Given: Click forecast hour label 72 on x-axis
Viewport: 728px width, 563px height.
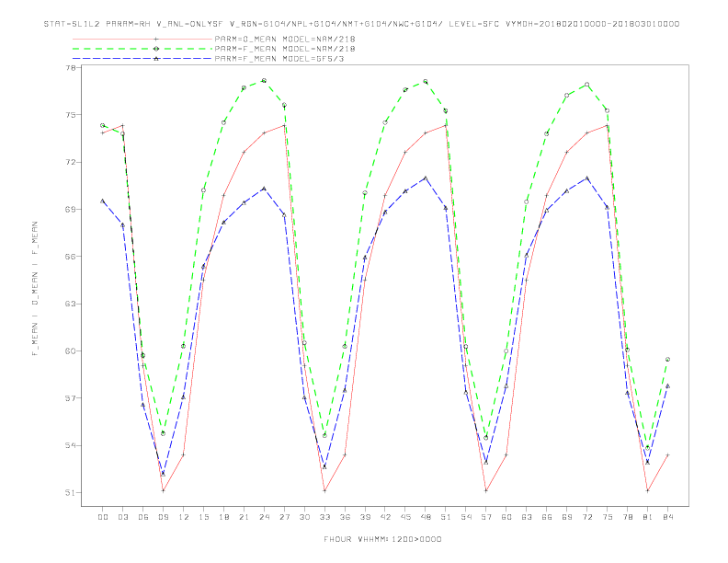Looking at the screenshot, I should point(586,517).
